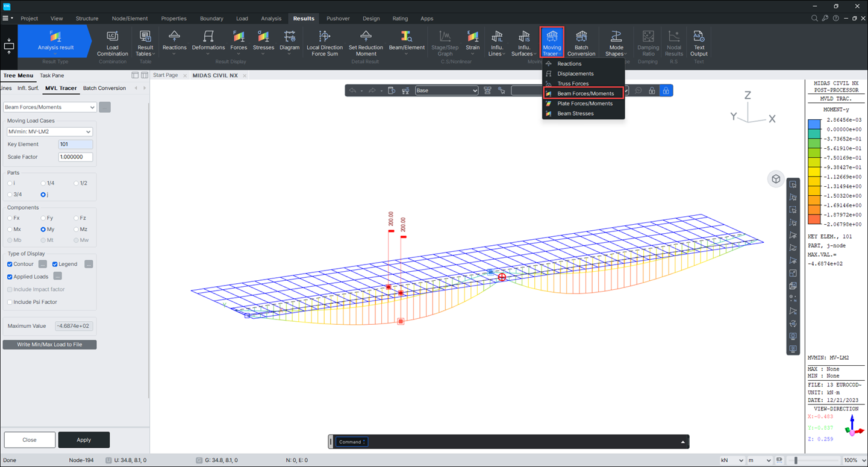868x467 pixels.
Task: Click the blue legend color swatch
Action: [814, 124]
